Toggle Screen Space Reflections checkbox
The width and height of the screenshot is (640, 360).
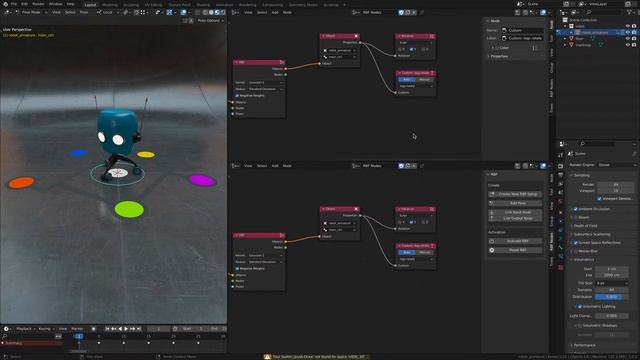pos(576,243)
